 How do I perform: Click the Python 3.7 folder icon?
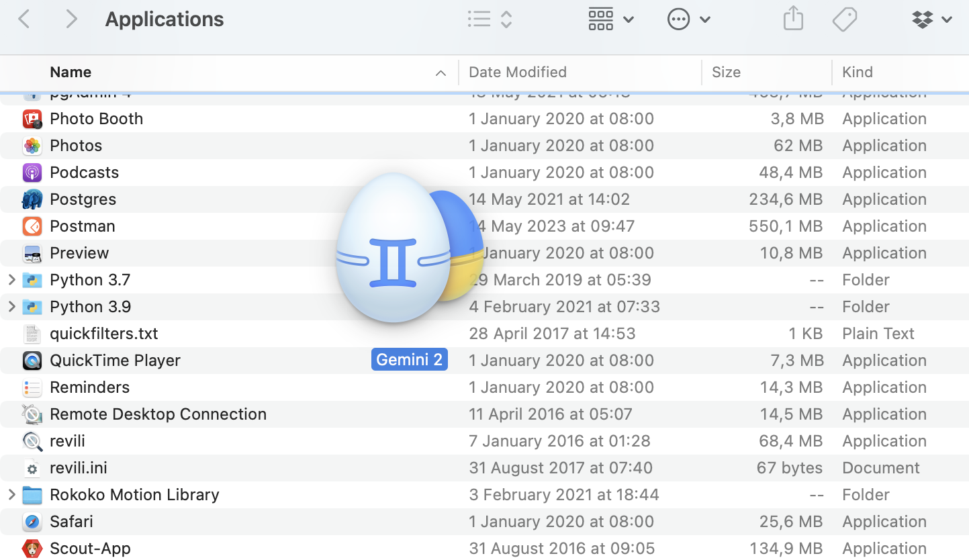click(32, 280)
